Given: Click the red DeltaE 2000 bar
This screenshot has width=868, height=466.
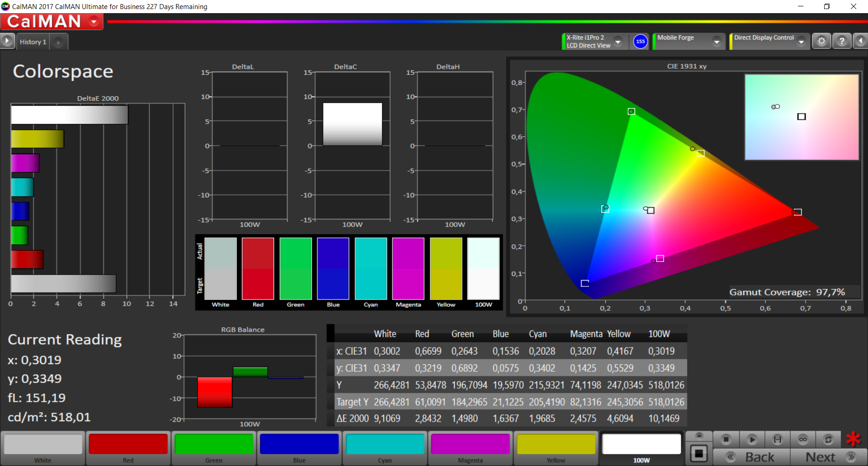Looking at the screenshot, I should pos(27,260).
